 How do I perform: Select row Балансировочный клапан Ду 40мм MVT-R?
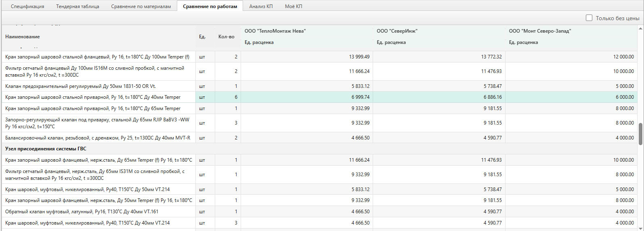[x=319, y=138]
